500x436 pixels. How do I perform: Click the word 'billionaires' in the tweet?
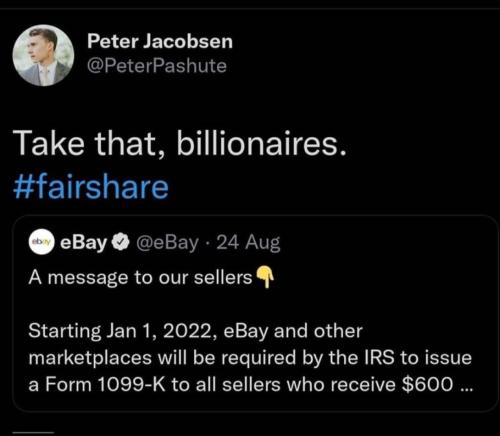258,144
